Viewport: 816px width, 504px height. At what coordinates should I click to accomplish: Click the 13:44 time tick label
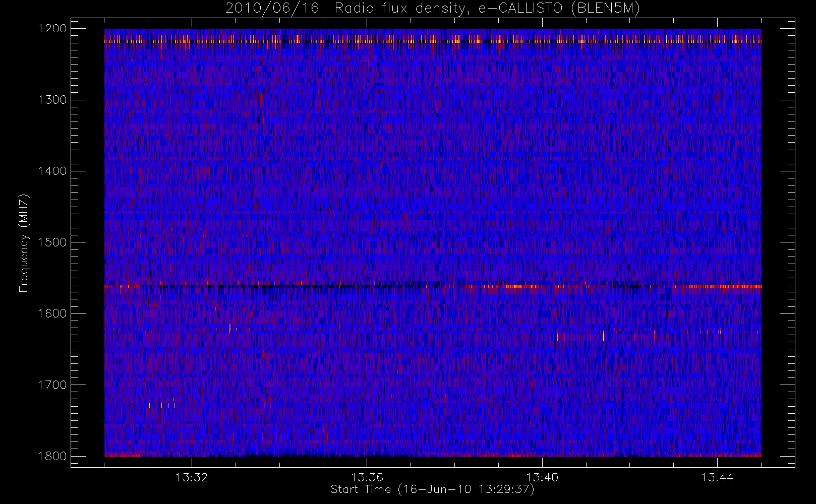click(x=717, y=477)
